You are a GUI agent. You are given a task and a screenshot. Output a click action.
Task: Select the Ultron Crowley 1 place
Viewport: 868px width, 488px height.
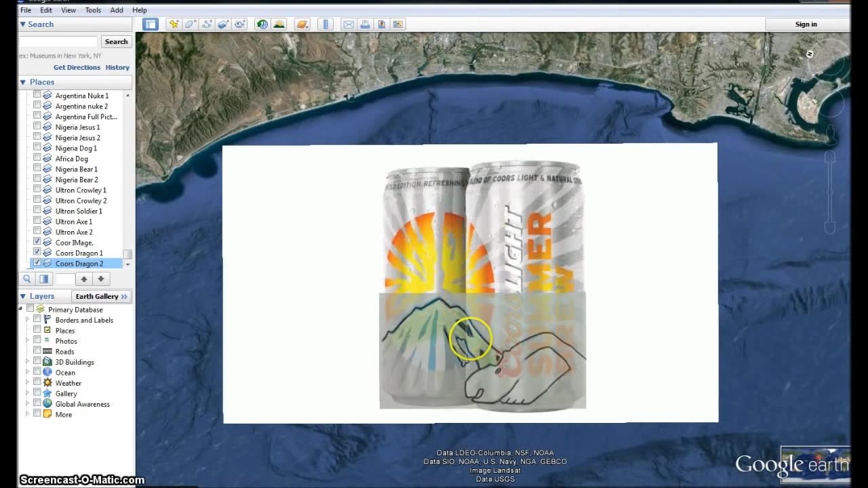tap(81, 190)
